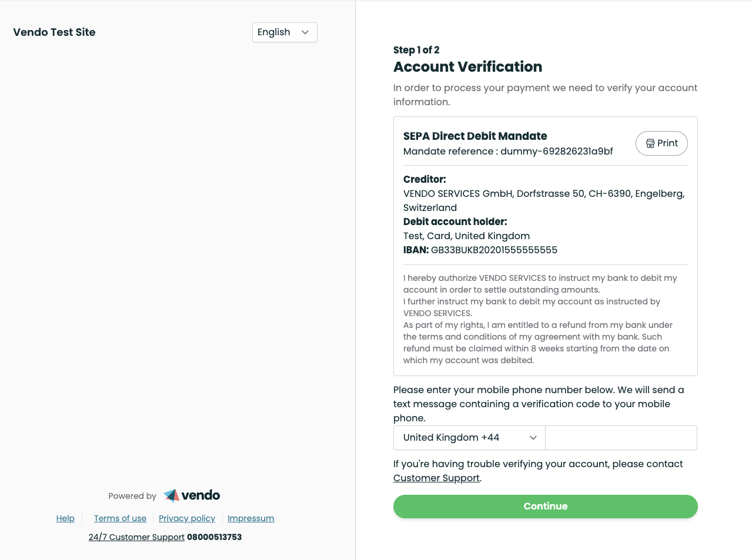Click the printer icon in the mandate box
752x560 pixels.
pyautogui.click(x=650, y=143)
